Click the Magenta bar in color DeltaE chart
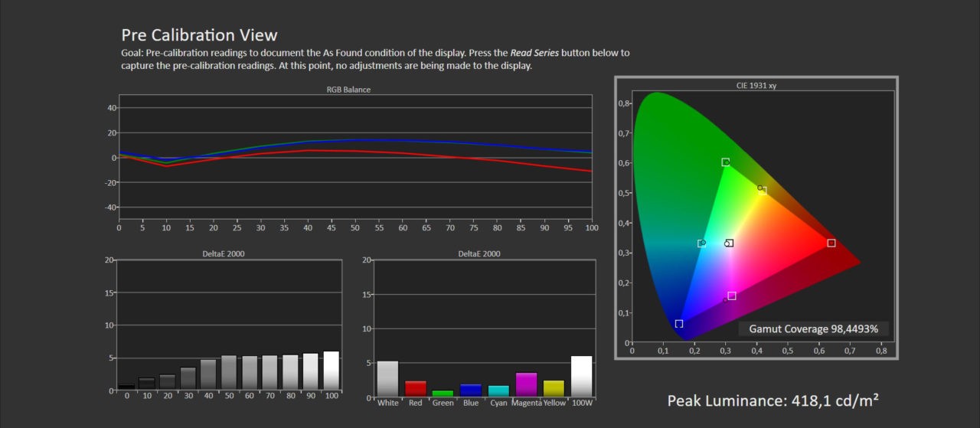 (x=526, y=384)
